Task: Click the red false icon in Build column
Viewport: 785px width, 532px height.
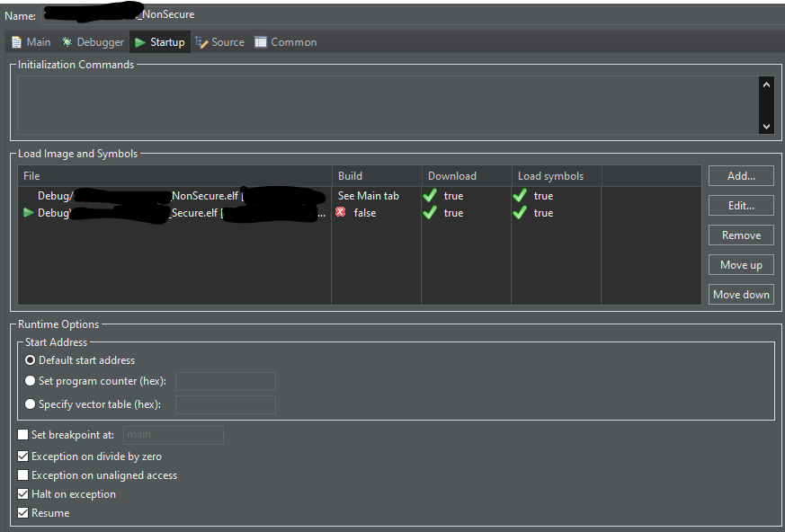Action: pyautogui.click(x=342, y=213)
